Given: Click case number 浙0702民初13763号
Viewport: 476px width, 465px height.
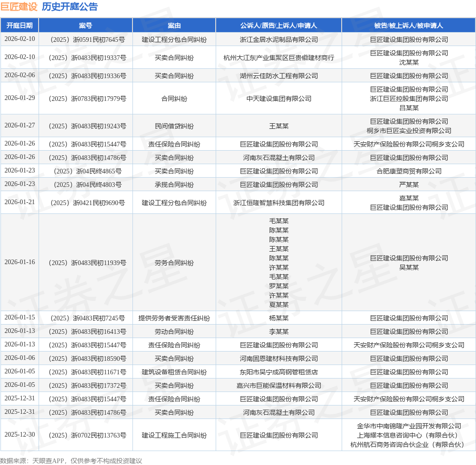Looking at the screenshot, I should 87,435.
